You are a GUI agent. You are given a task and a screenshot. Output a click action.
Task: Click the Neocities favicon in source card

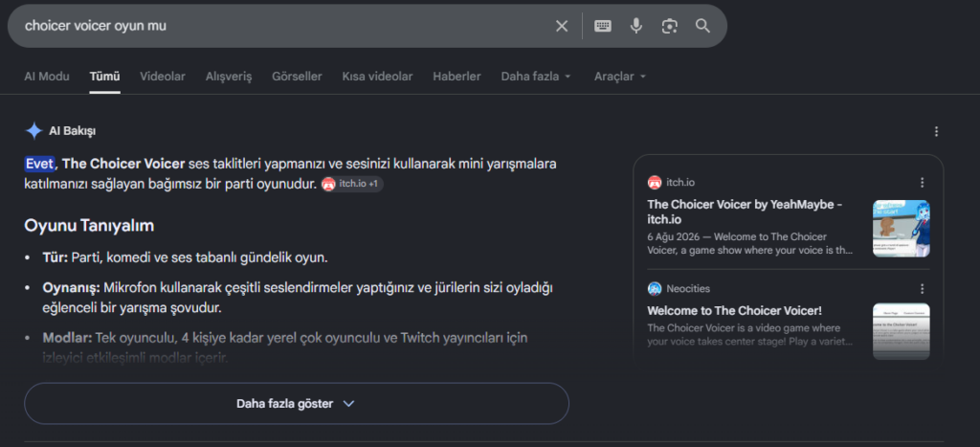[x=655, y=289]
